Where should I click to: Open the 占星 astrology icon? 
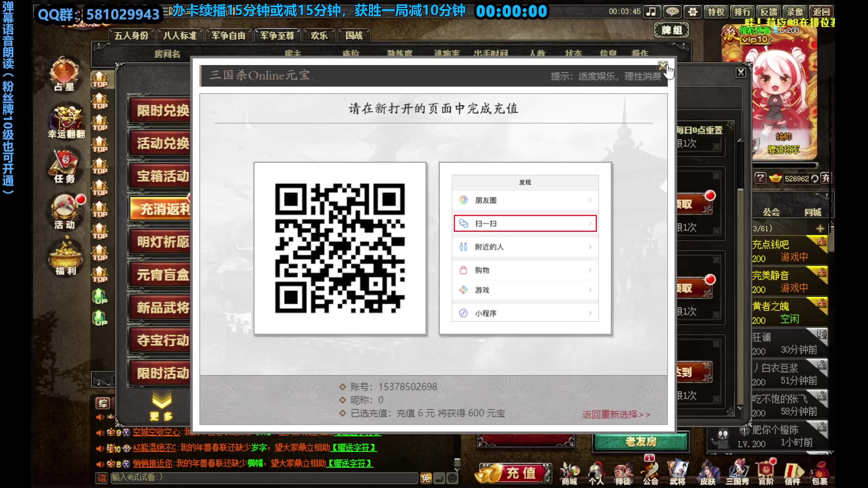coord(64,75)
